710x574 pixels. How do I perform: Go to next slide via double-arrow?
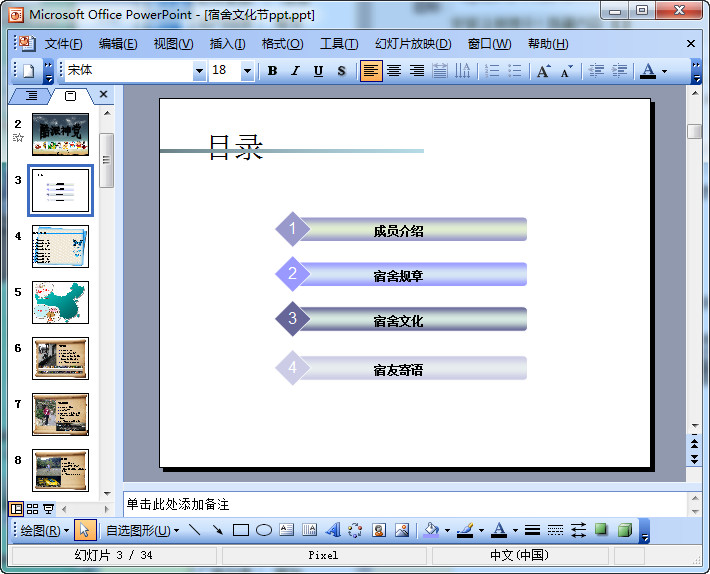[694, 459]
